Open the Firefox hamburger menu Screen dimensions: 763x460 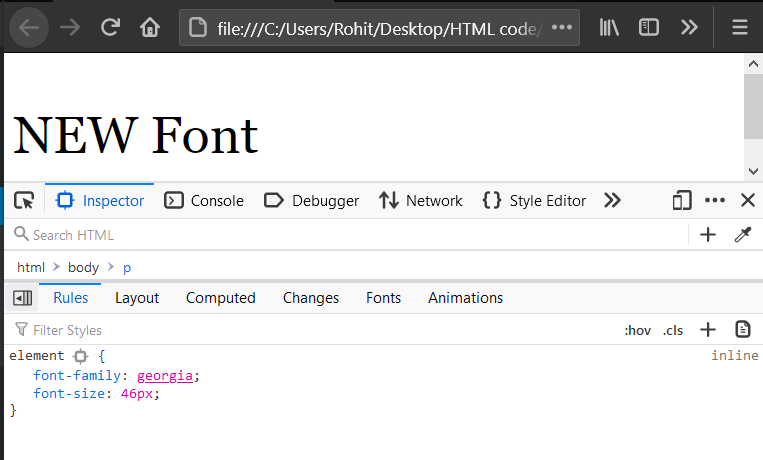[x=740, y=28]
